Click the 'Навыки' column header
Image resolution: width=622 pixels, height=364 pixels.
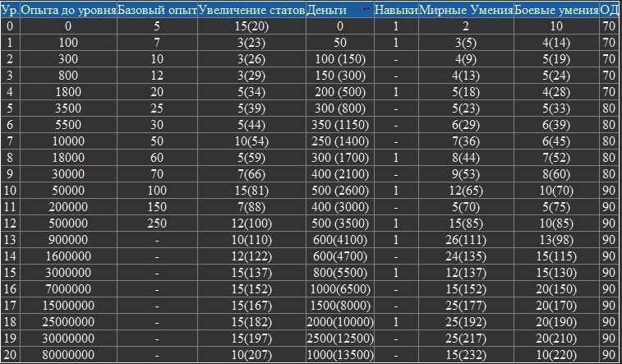tap(395, 11)
